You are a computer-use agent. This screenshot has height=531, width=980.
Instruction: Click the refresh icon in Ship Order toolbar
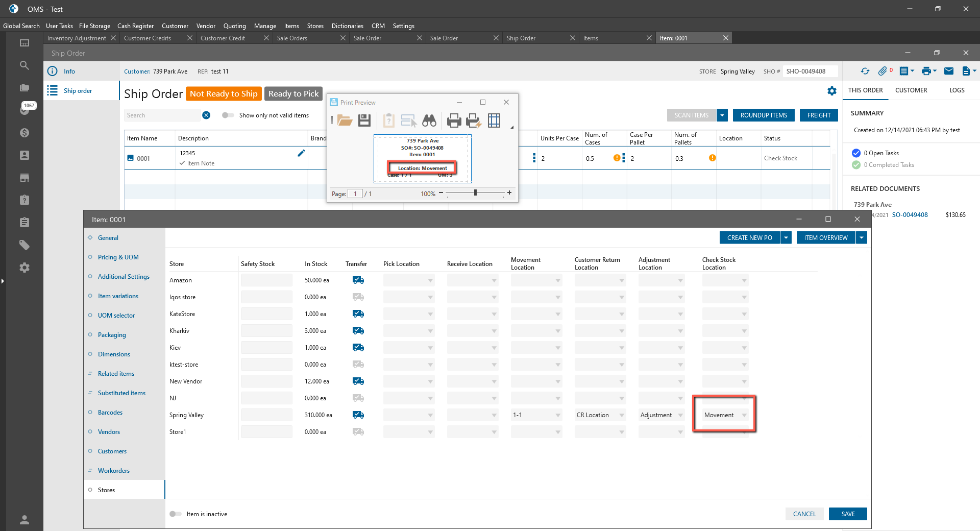(865, 71)
